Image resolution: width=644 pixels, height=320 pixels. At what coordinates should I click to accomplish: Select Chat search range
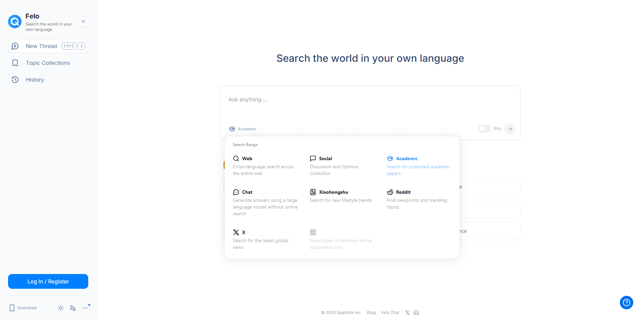(265, 202)
